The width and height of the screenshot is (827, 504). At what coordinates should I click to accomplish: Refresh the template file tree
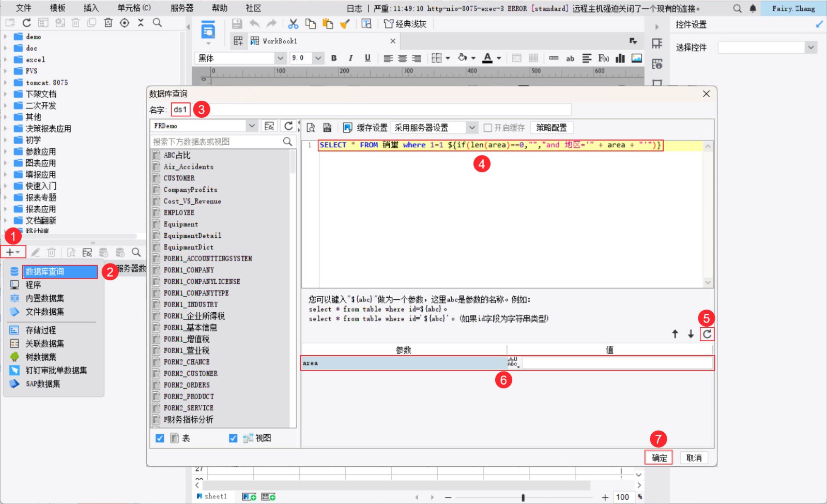pos(27,23)
